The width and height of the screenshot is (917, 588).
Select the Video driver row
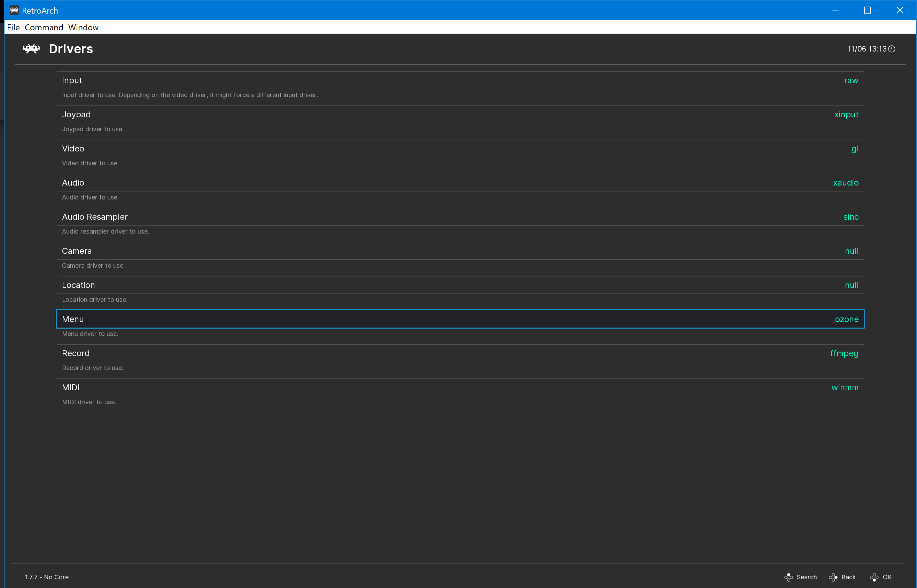pyautogui.click(x=460, y=149)
